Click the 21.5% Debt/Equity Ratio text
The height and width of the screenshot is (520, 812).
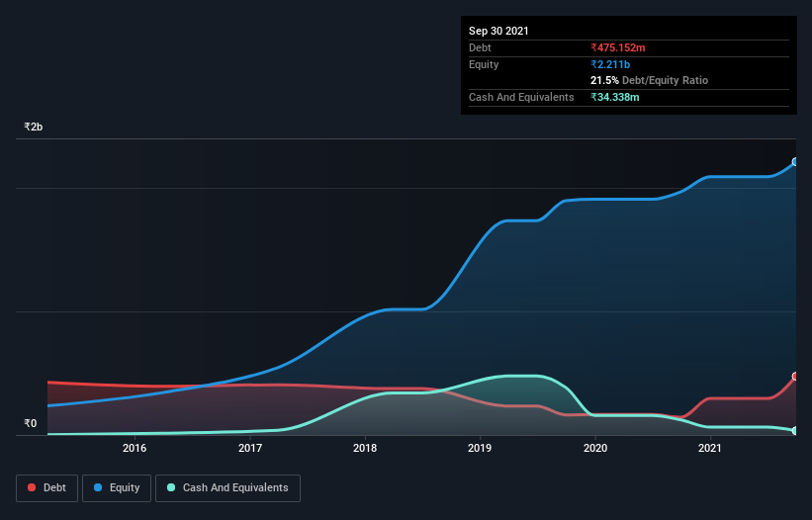point(650,80)
